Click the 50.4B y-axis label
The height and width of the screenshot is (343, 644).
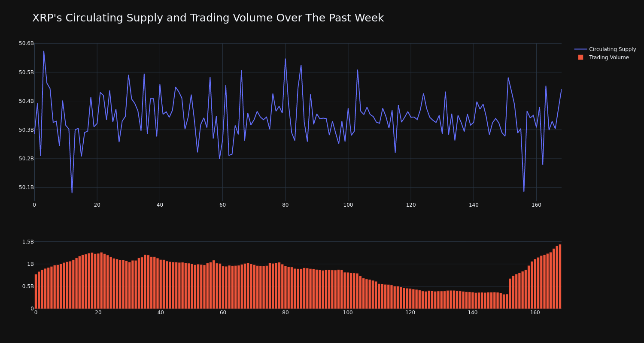26,101
